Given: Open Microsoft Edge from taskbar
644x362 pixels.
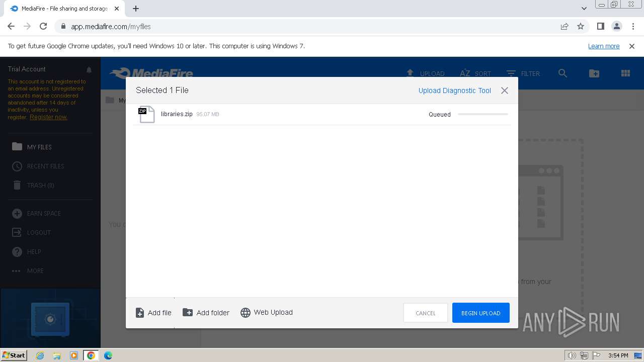Looking at the screenshot, I should 108,355.
